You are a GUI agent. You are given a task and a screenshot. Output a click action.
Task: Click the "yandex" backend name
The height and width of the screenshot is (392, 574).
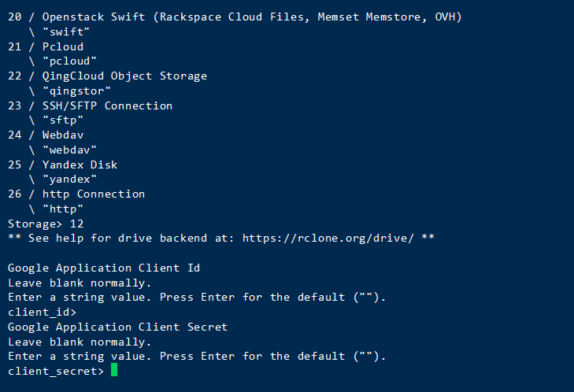(x=69, y=179)
